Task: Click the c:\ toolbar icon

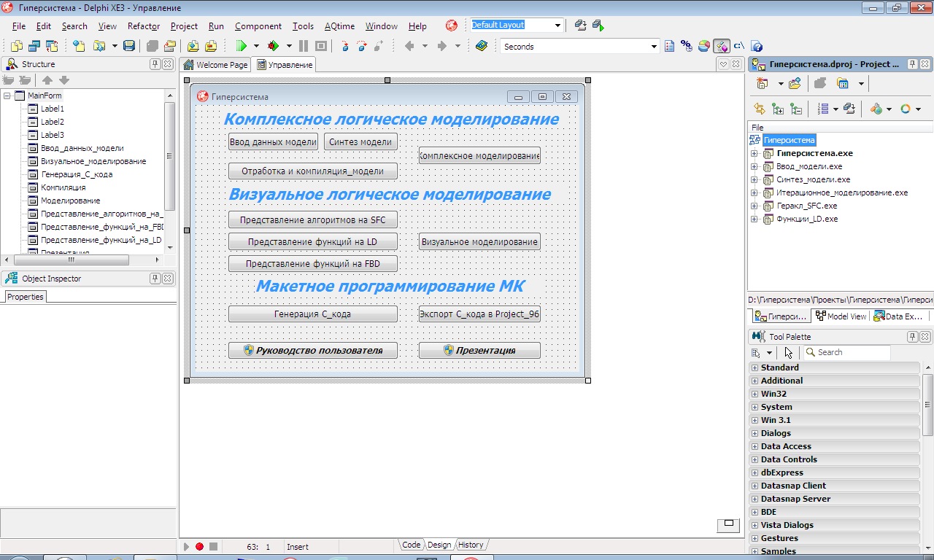Action: pos(739,46)
